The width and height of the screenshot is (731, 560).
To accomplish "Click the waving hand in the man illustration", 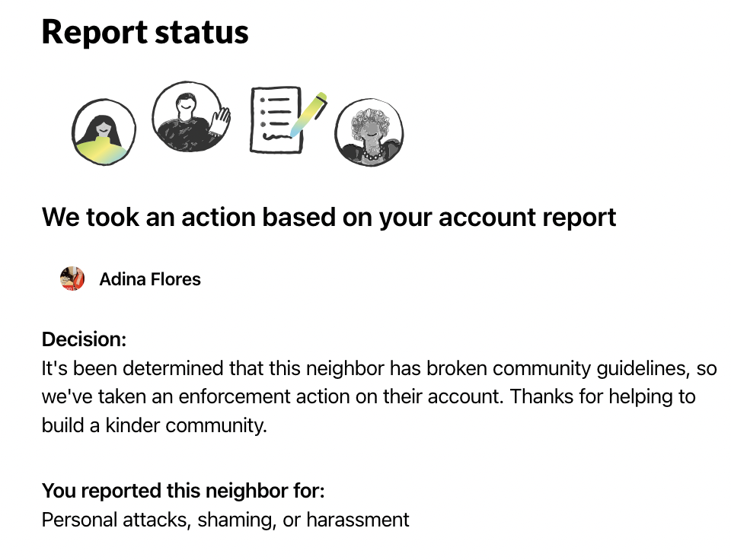I will tap(220, 120).
